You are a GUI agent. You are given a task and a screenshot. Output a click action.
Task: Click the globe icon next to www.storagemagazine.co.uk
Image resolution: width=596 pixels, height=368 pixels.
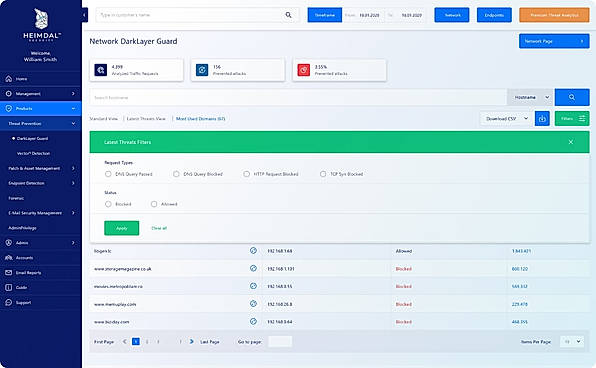[x=254, y=268]
